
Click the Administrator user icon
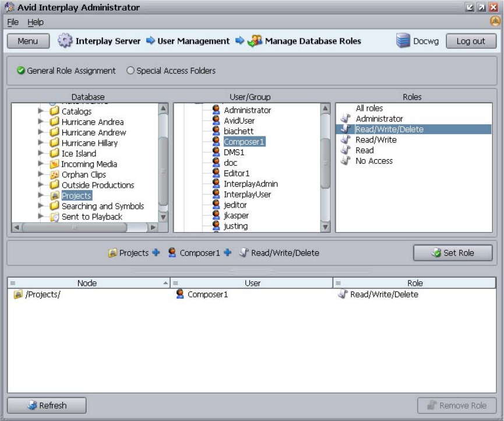tap(216, 110)
